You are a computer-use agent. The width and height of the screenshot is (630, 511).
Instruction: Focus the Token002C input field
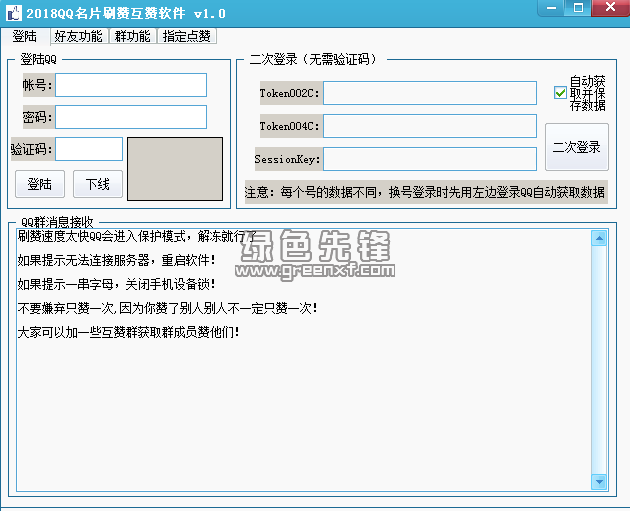[430, 93]
